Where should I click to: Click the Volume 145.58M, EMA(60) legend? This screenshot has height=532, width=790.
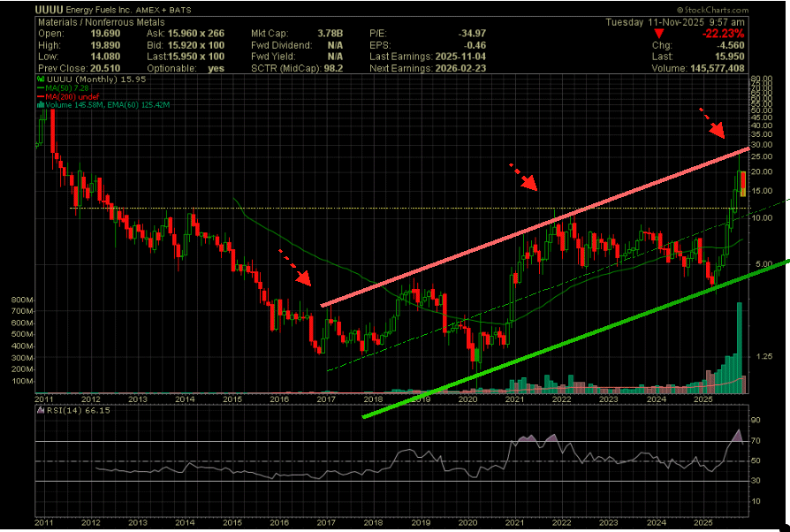[107, 105]
